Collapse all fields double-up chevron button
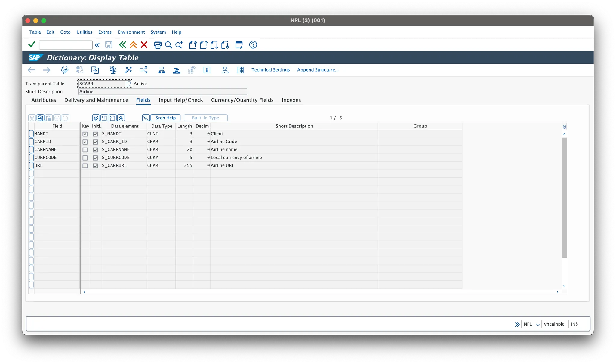The image size is (616, 364). click(x=121, y=118)
